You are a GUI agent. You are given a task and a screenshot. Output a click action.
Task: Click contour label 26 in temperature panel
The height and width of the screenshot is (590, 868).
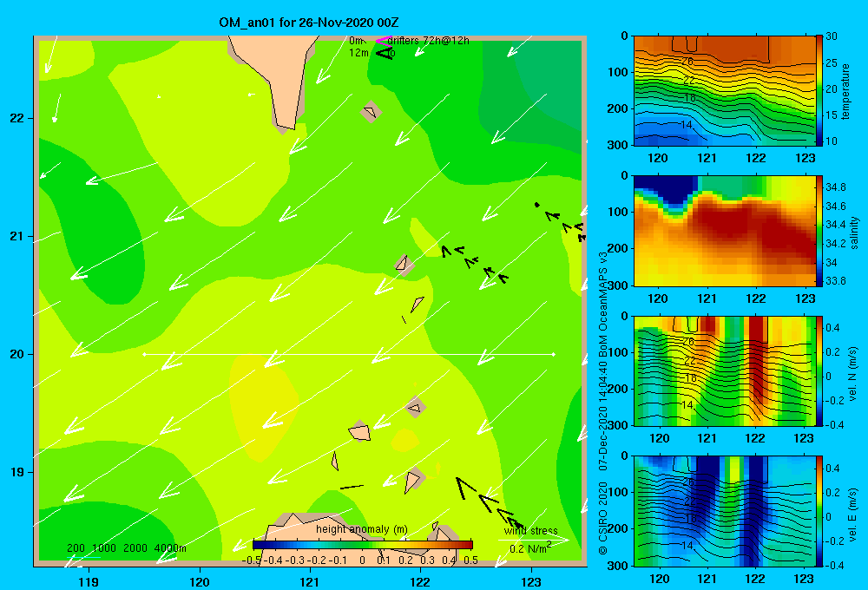[687, 61]
